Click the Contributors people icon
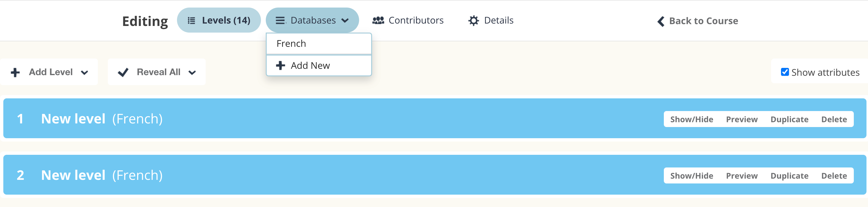Image resolution: width=868 pixels, height=207 pixels. 378,21
